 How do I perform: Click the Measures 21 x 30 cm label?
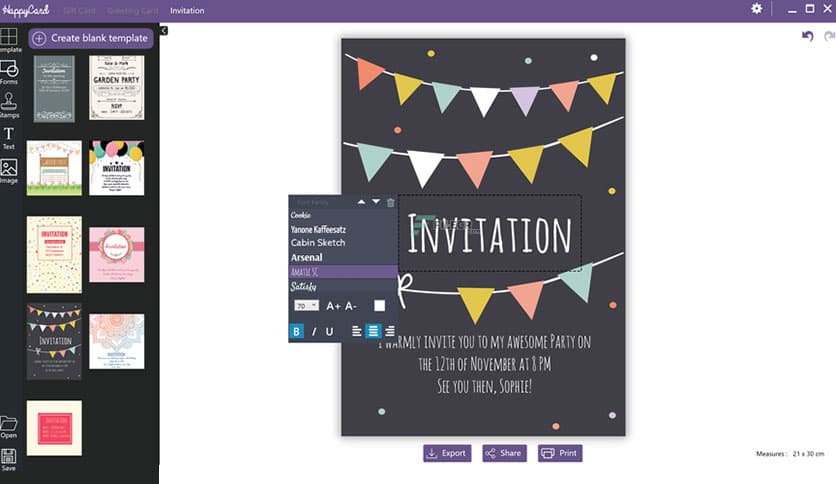(790, 454)
